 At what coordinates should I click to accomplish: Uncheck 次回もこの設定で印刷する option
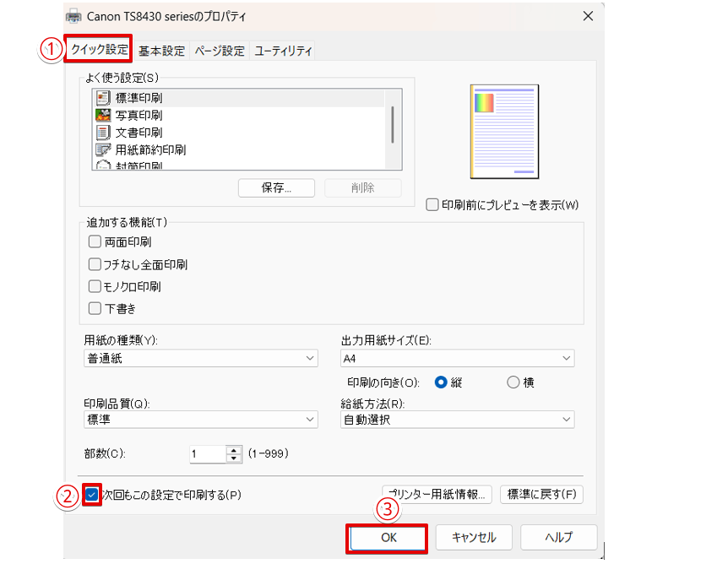pos(91,496)
